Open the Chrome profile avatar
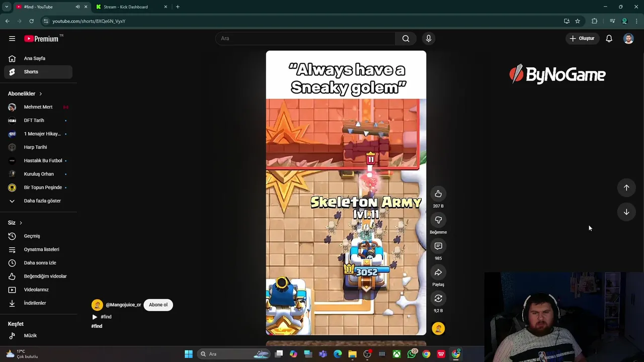Viewport: 644px width, 362px height. point(624,21)
